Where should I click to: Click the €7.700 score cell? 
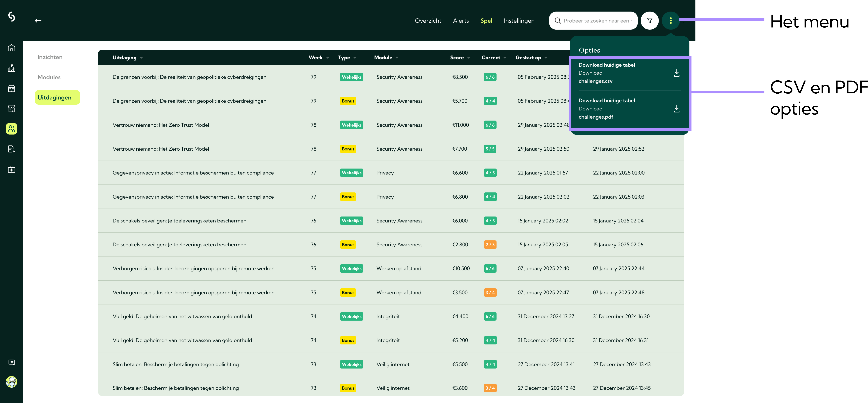(459, 149)
